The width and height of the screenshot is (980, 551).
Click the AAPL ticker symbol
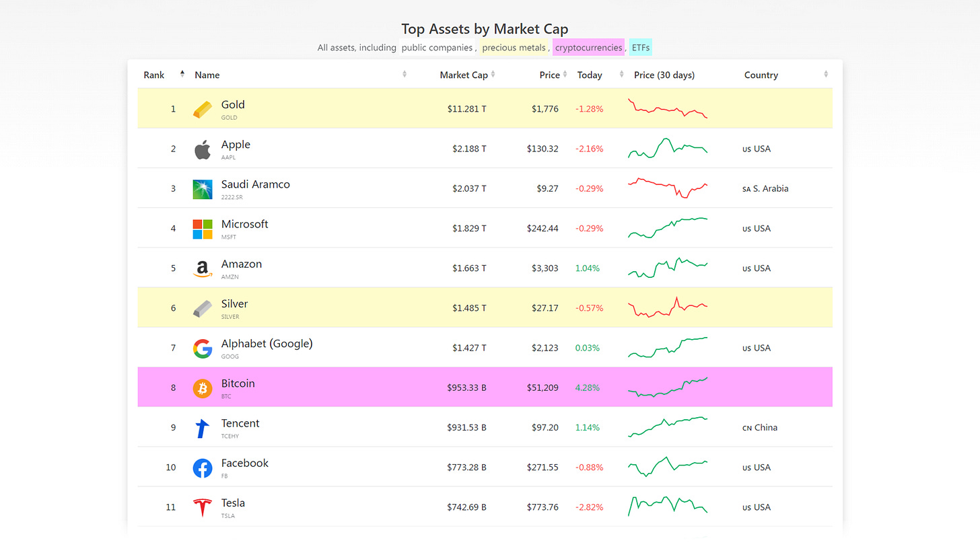229,157
